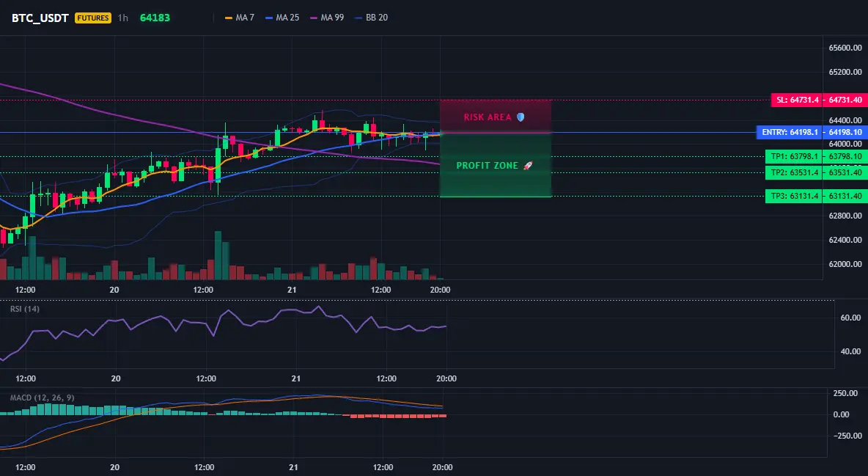This screenshot has height=476, width=868.
Task: Select the PROFIT ZONE shaded area
Action: (x=496, y=165)
